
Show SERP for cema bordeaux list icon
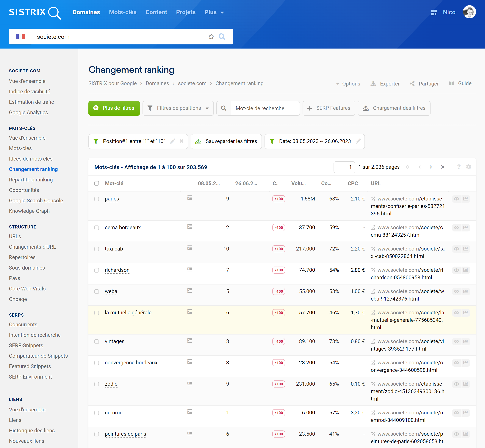tap(190, 226)
